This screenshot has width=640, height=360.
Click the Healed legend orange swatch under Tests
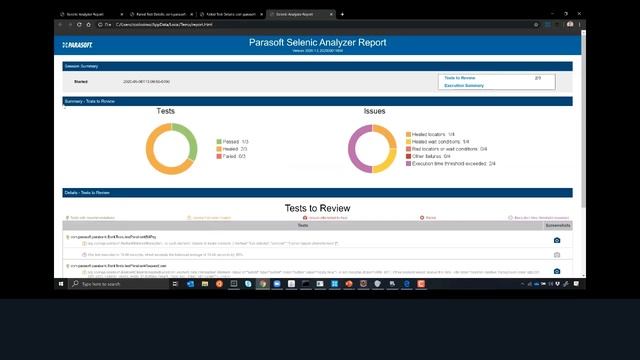point(219,149)
